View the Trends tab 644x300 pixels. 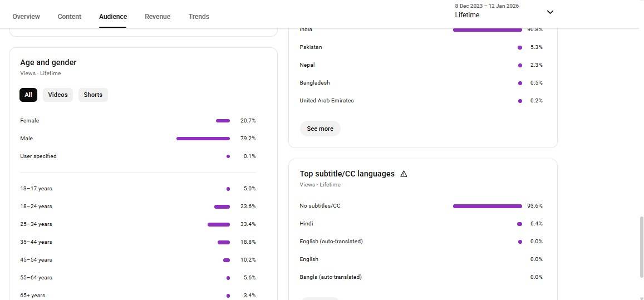[199, 17]
